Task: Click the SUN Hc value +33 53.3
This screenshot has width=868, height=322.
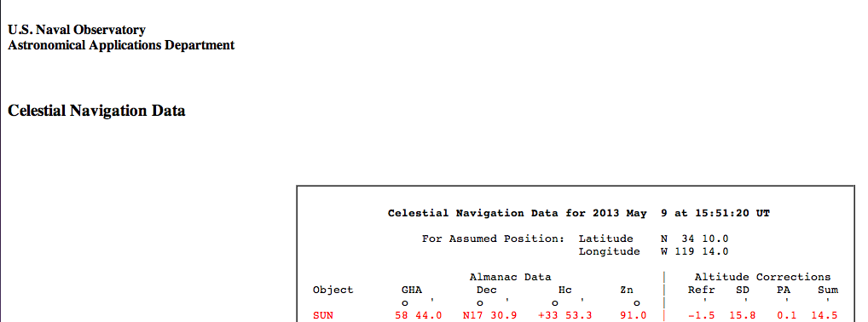Action: point(565,315)
